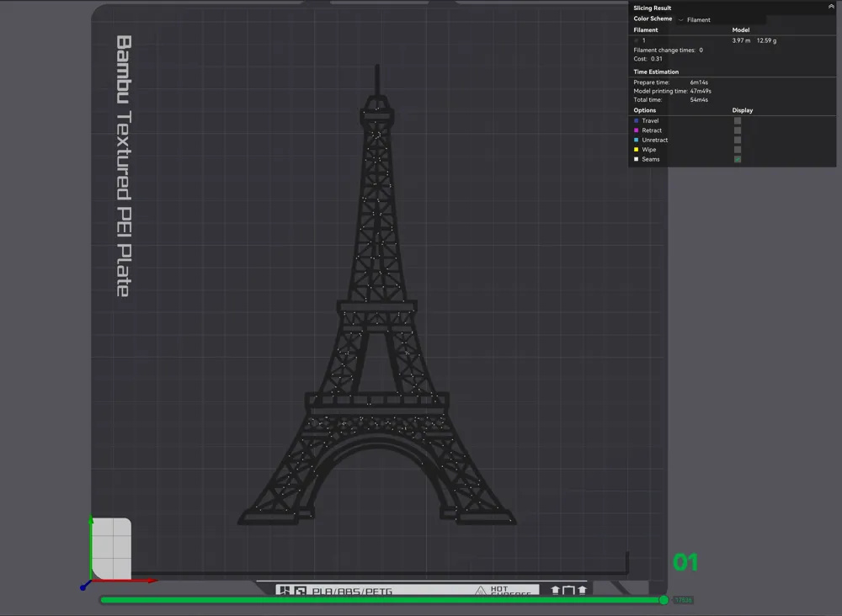Click the Color Scheme label
The image size is (842, 616).
[653, 19]
